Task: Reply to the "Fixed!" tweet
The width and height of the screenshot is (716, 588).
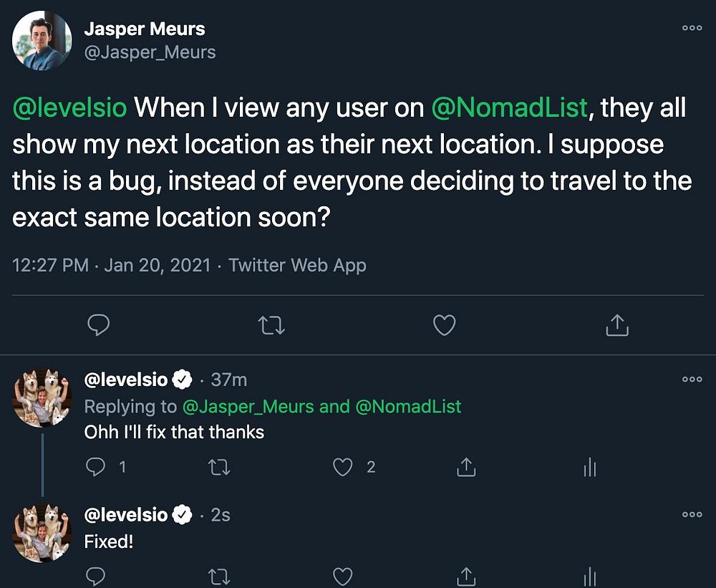Action: click(x=96, y=577)
